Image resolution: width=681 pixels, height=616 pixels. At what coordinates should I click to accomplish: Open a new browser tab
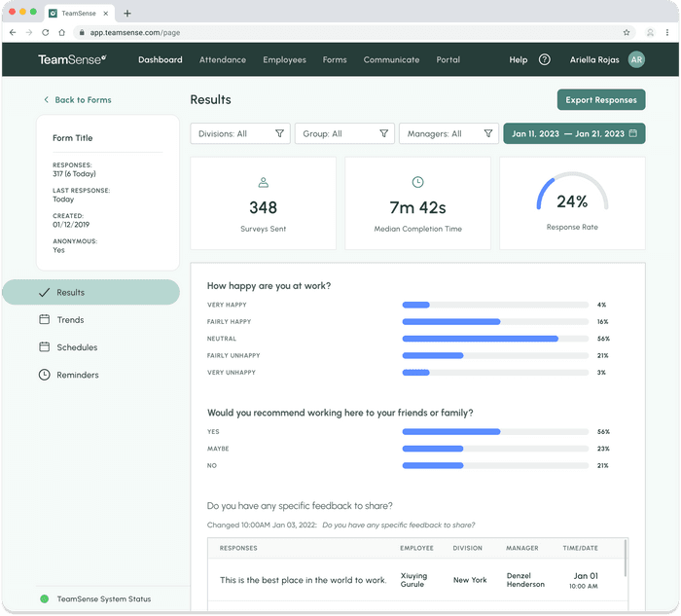point(127,14)
